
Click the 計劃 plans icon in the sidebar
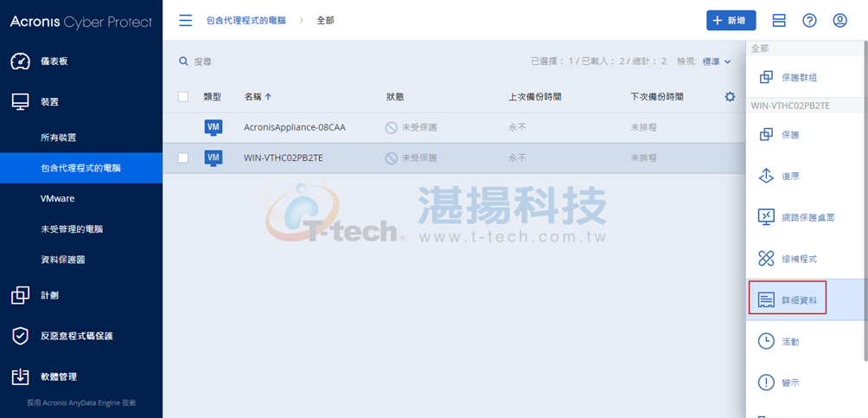tap(20, 295)
